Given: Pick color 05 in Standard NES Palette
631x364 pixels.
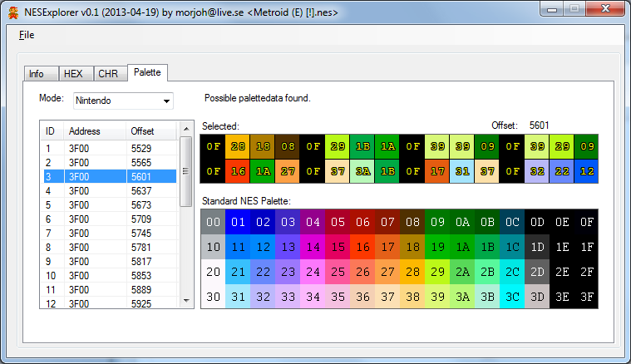Looking at the screenshot, I should (338, 222).
